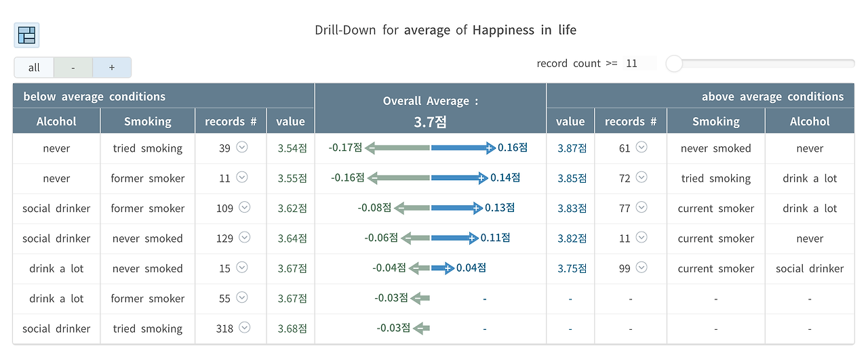Viewport: 868px width, 359px height.
Task: Click 'current smoker' in the 77 records row
Action: (716, 209)
